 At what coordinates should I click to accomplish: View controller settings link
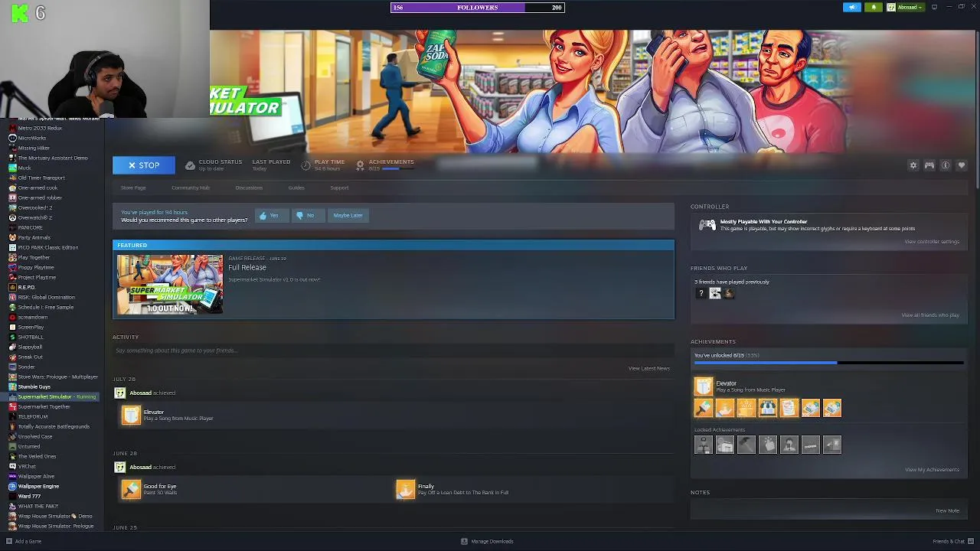pyautogui.click(x=932, y=241)
